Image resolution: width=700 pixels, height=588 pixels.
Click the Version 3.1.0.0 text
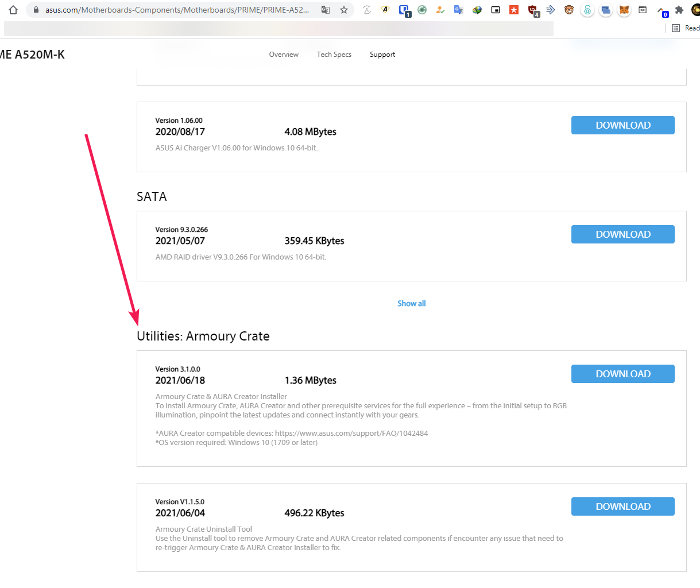click(178, 369)
